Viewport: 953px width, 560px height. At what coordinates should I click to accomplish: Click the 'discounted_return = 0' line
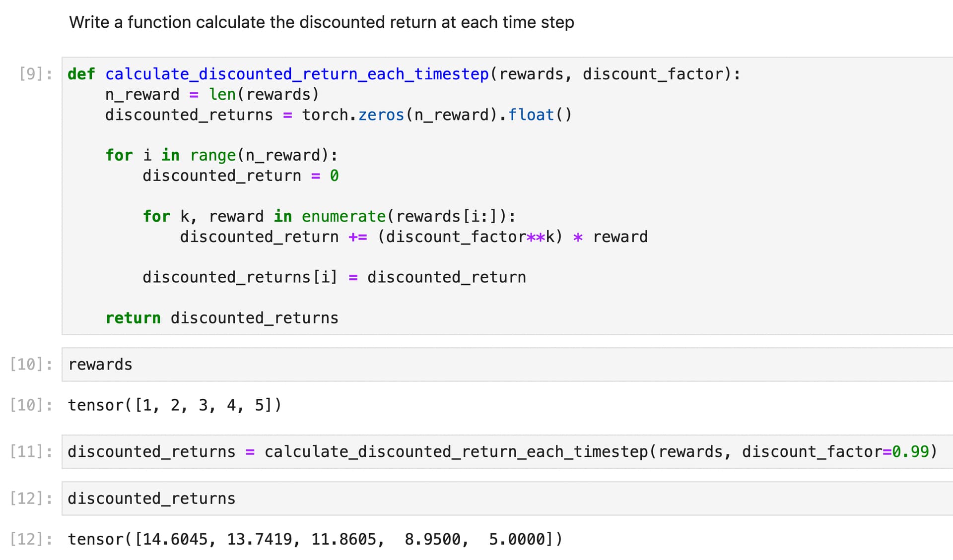pos(240,176)
